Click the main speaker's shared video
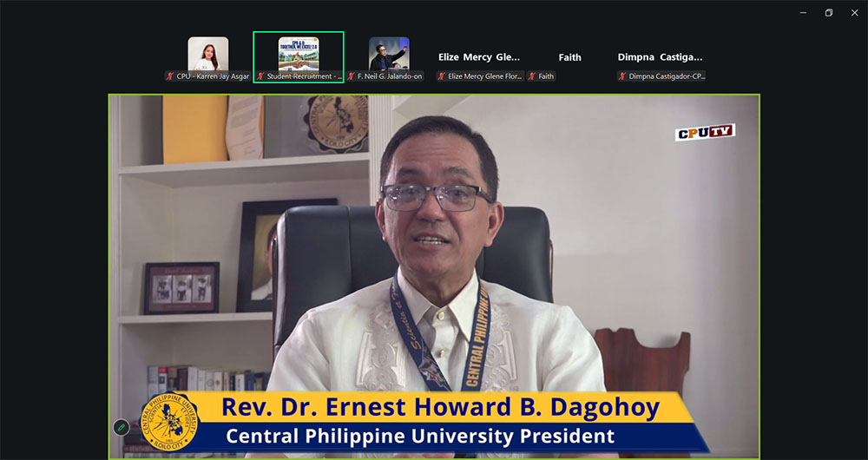 click(434, 260)
